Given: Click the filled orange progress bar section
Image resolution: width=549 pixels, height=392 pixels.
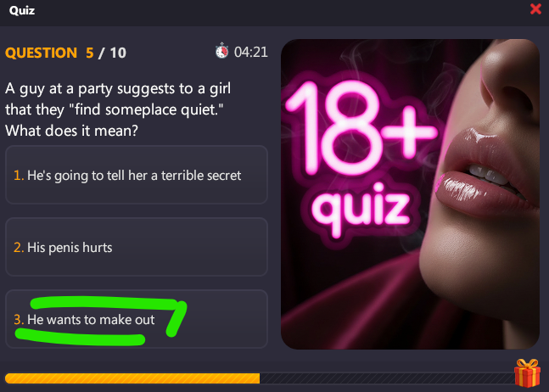Looking at the screenshot, I should [x=132, y=378].
